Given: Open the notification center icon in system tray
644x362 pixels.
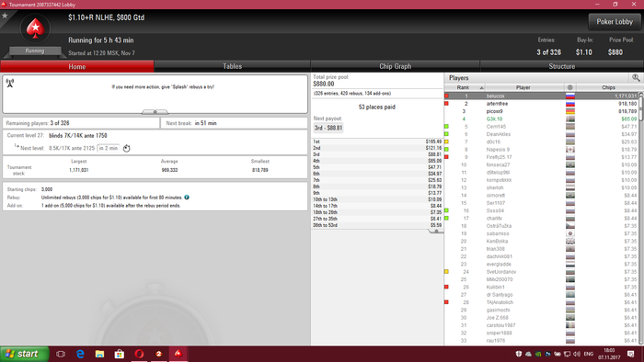Looking at the screenshot, I should [631, 354].
